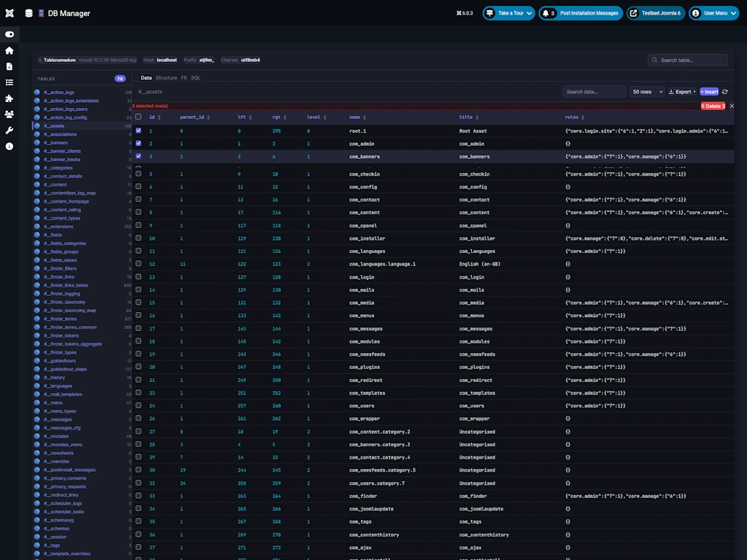Open the Export dropdown
Image resolution: width=747 pixels, height=560 pixels.
coord(682,92)
